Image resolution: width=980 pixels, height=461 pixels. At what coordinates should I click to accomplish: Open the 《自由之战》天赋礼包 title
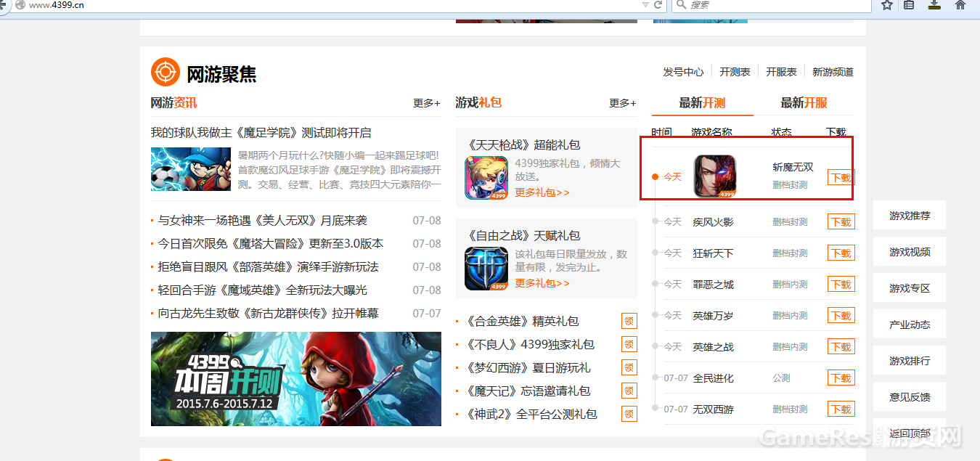click(x=523, y=236)
